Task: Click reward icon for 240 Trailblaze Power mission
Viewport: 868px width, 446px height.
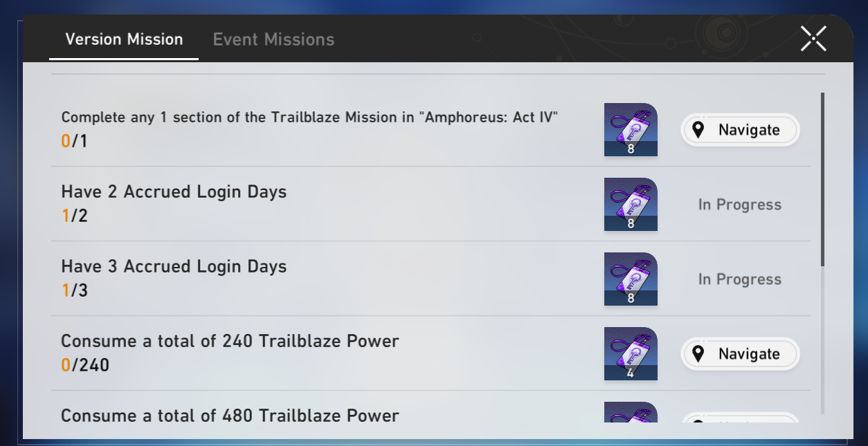Action: (631, 353)
